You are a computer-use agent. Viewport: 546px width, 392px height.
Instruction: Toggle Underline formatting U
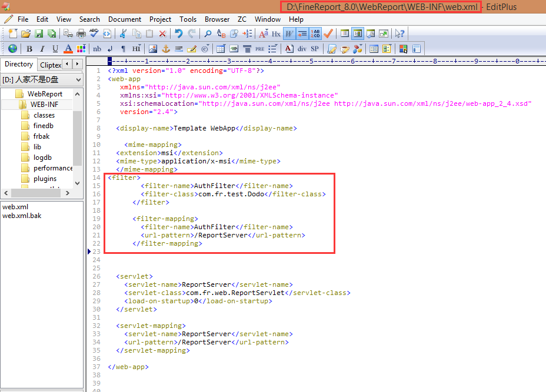(55, 49)
